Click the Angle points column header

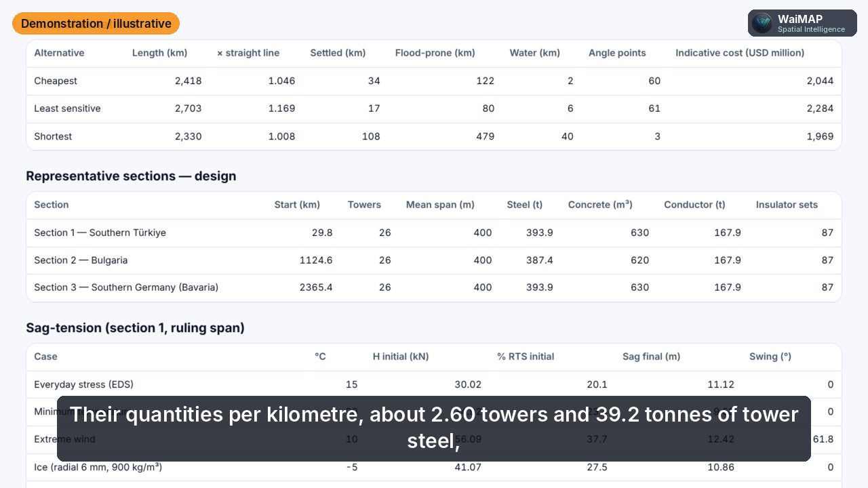point(617,53)
